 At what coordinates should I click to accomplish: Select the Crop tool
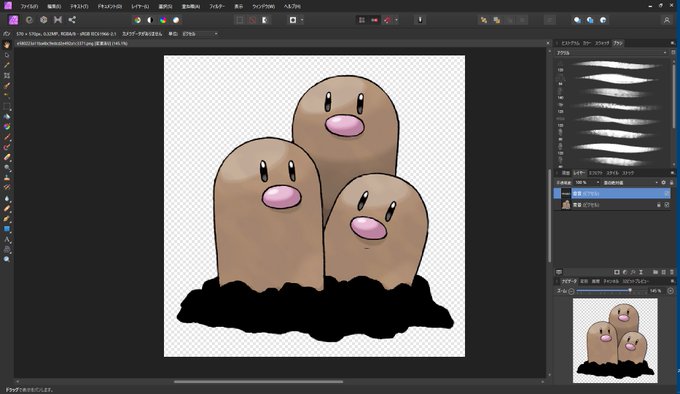(7, 75)
